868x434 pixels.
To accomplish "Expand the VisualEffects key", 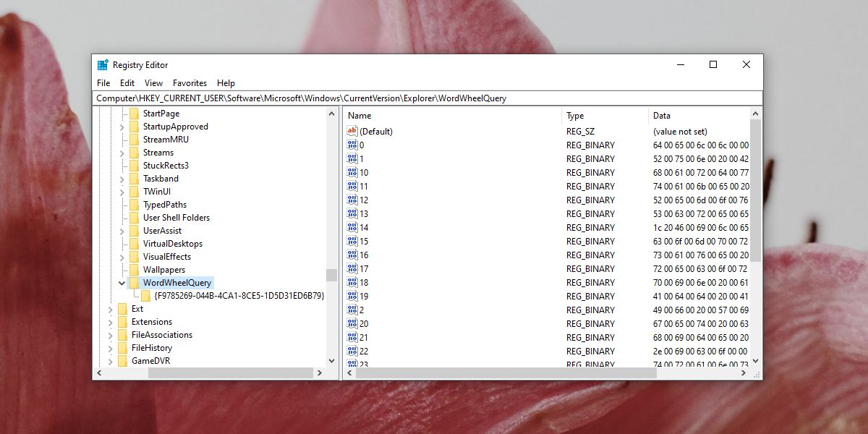I will tap(122, 257).
